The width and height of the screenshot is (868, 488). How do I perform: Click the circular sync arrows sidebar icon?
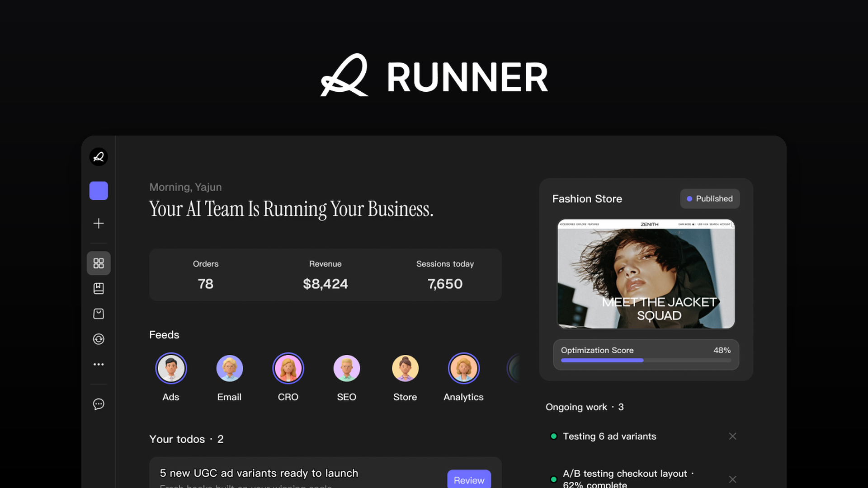(x=99, y=339)
